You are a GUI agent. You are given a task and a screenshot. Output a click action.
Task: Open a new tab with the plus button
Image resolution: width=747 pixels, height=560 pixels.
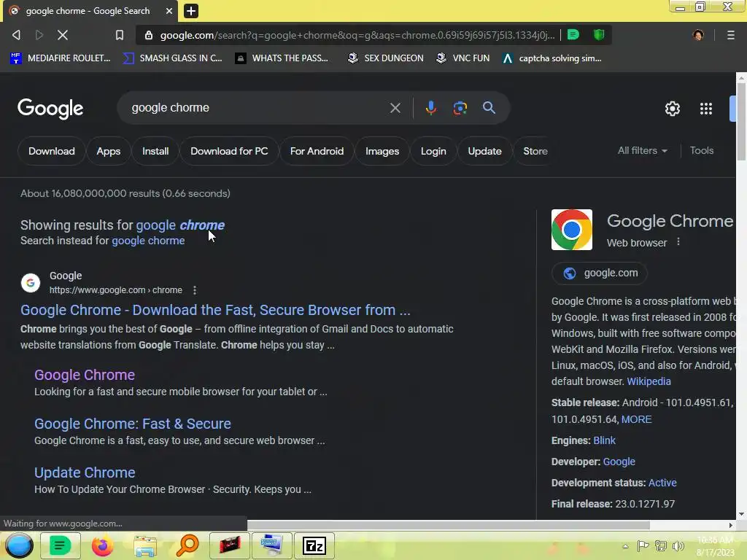tap(191, 10)
